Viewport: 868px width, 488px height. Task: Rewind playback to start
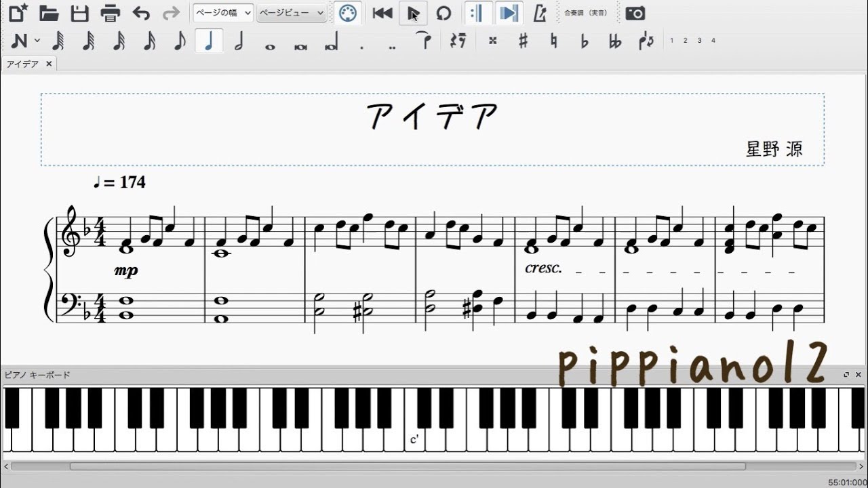(382, 13)
